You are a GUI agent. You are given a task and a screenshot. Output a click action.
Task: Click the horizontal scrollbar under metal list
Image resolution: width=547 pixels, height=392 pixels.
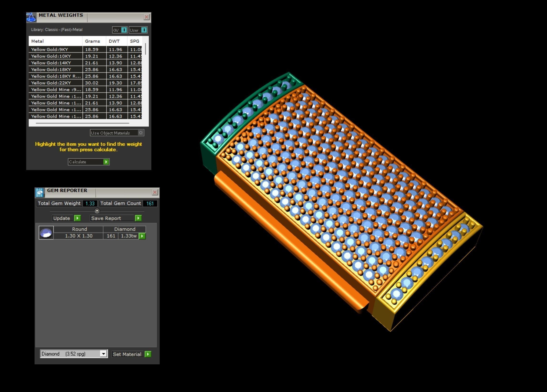pos(82,123)
